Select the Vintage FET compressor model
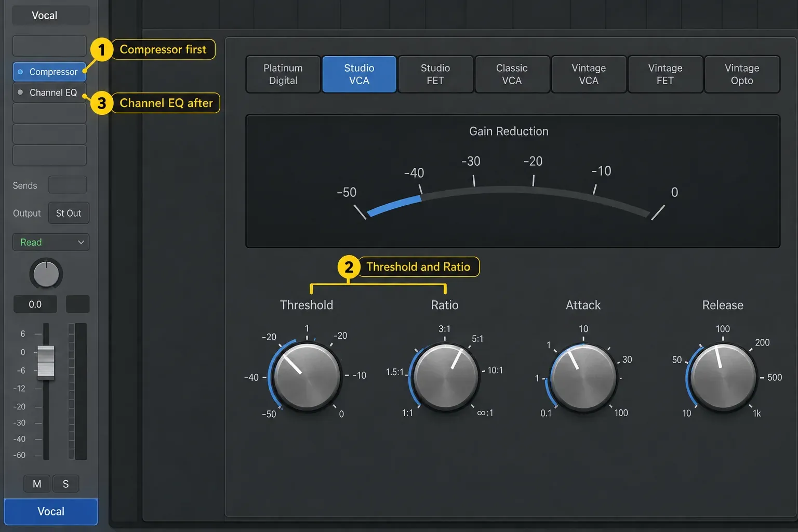Image resolution: width=798 pixels, height=532 pixels. click(x=665, y=74)
